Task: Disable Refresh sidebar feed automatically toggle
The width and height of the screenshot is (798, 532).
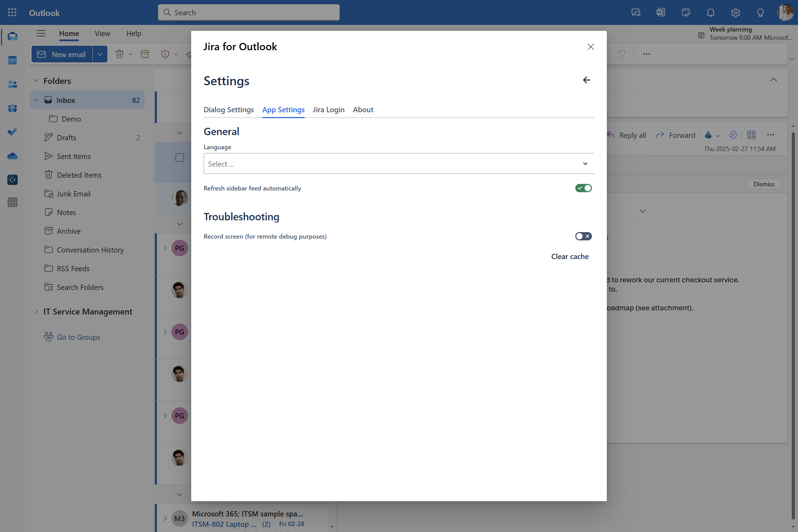Action: coord(583,188)
